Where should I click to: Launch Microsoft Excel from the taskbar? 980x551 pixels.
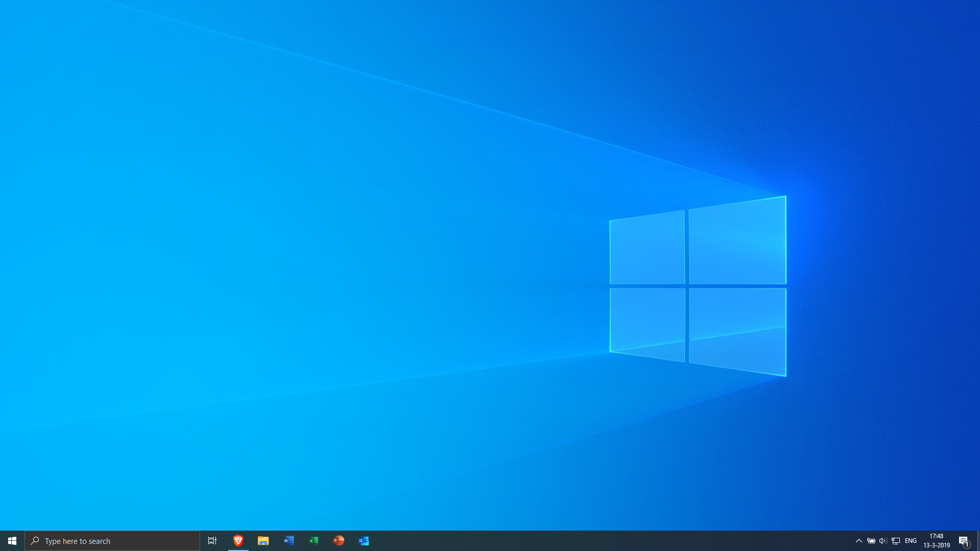click(x=313, y=541)
